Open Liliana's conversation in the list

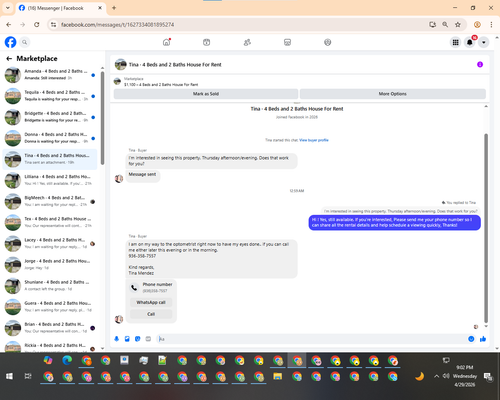click(x=50, y=180)
